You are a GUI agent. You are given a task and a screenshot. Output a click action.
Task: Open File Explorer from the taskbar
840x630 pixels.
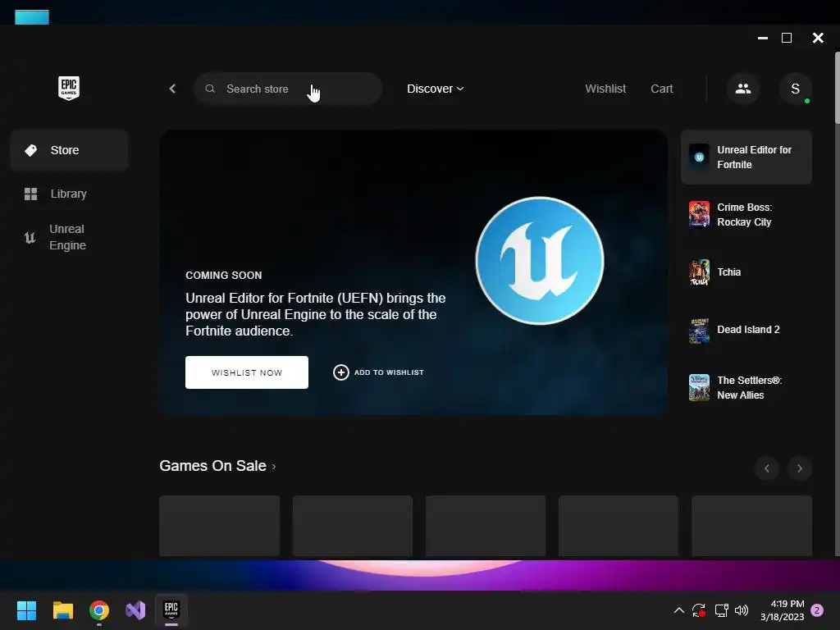62,610
